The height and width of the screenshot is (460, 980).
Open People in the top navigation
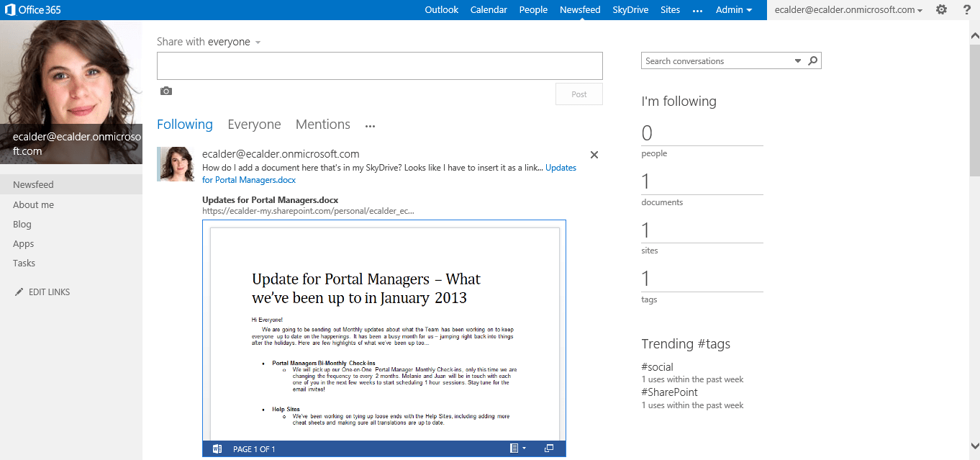tap(533, 10)
